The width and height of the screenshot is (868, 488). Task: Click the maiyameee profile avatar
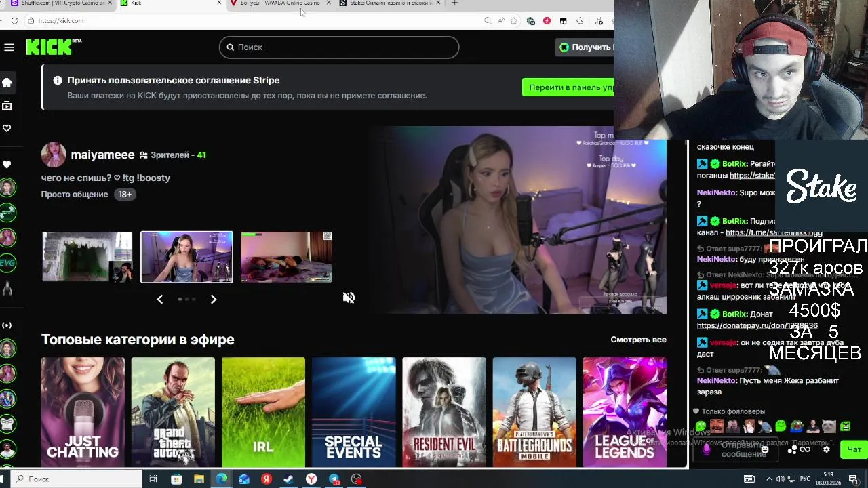[54, 155]
